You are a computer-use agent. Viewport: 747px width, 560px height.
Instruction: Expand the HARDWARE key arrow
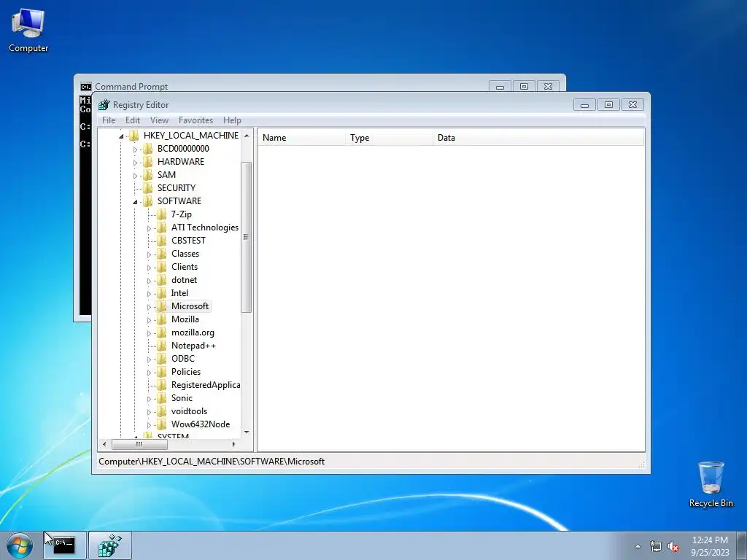(135, 163)
